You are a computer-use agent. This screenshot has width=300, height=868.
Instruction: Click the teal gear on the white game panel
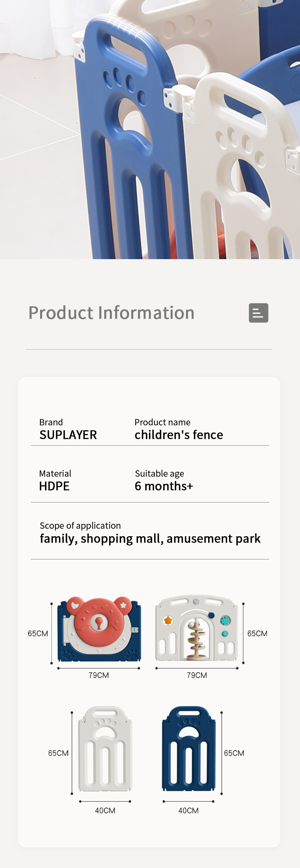click(x=225, y=620)
